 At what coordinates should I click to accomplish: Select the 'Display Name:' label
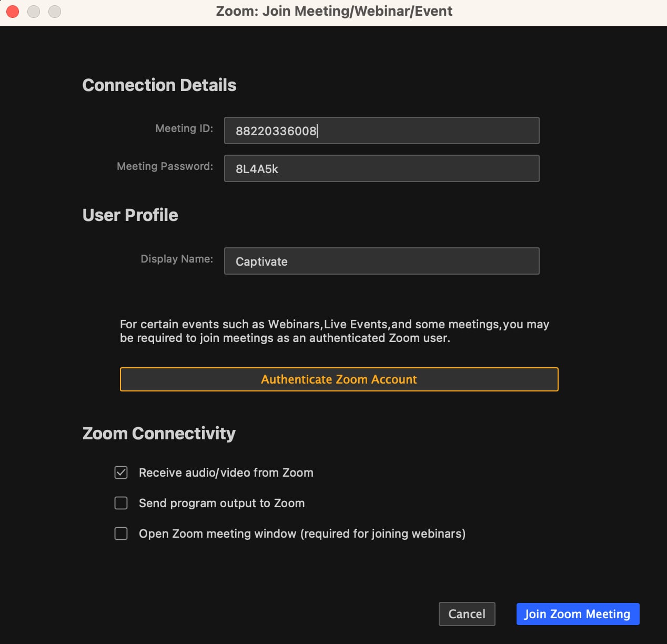click(177, 259)
